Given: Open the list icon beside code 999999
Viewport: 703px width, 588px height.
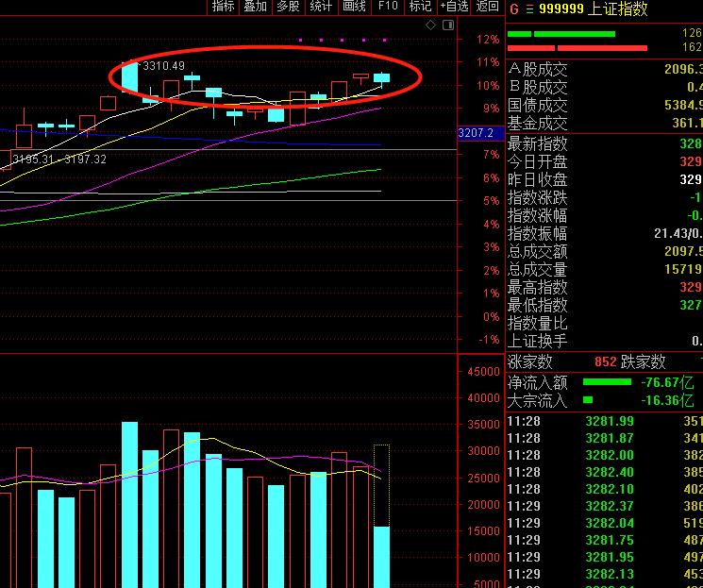Looking at the screenshot, I should coord(528,8).
